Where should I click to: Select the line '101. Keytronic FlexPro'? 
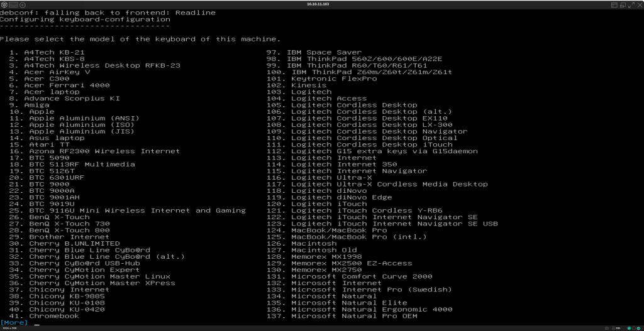click(321, 79)
